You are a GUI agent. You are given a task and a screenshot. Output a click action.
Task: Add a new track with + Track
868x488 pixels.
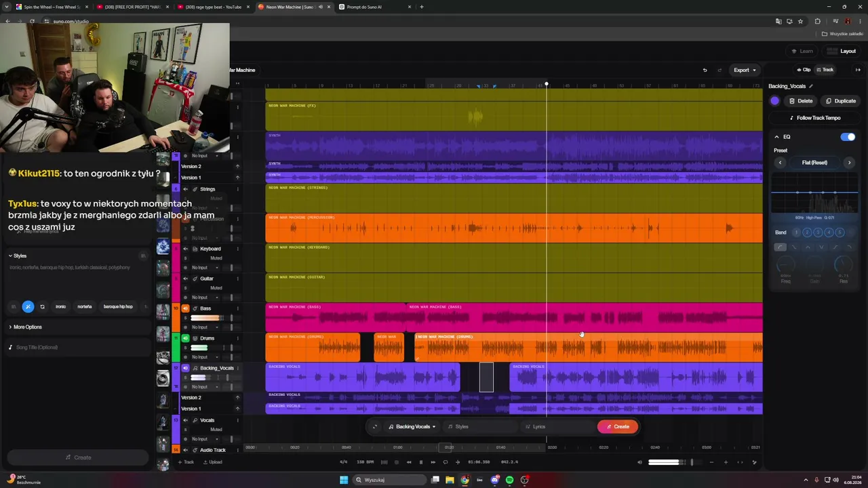(186, 462)
